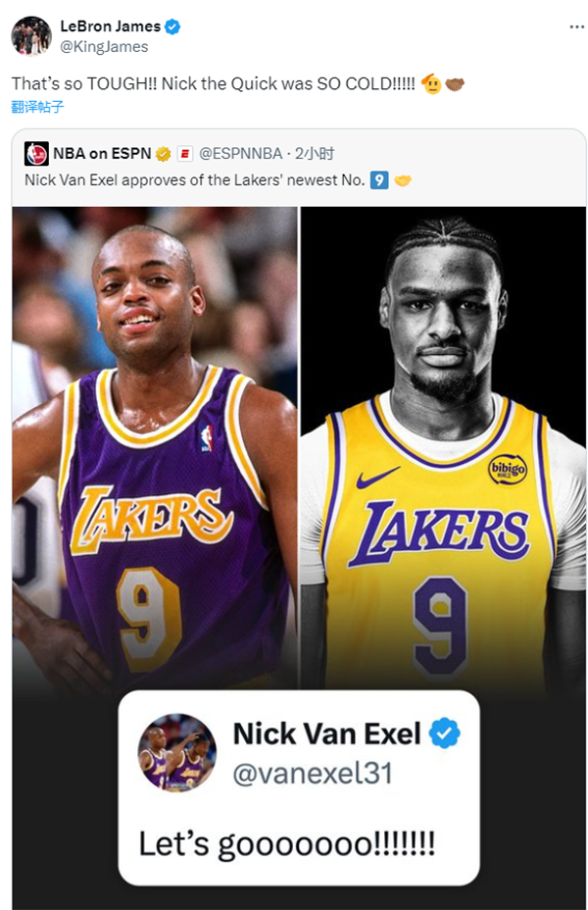Click the blue verified badge beside LeBron James
This screenshot has width=588, height=910.
pyautogui.click(x=172, y=26)
